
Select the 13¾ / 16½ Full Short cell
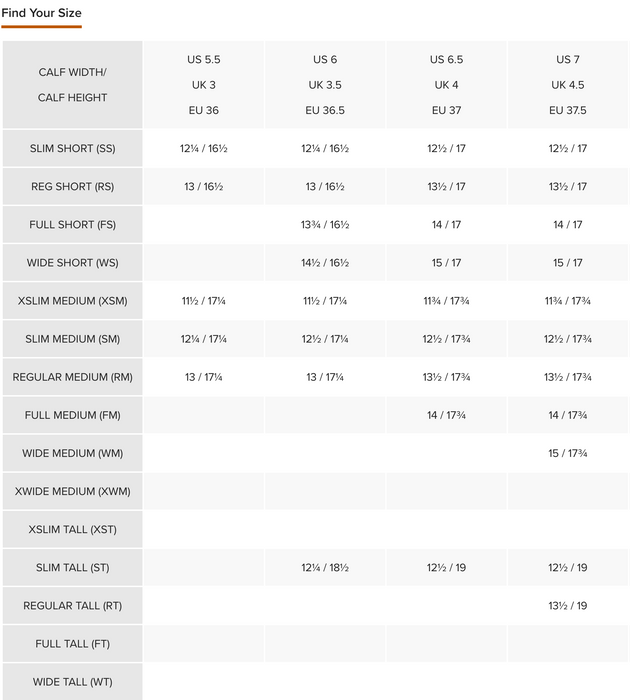325,225
